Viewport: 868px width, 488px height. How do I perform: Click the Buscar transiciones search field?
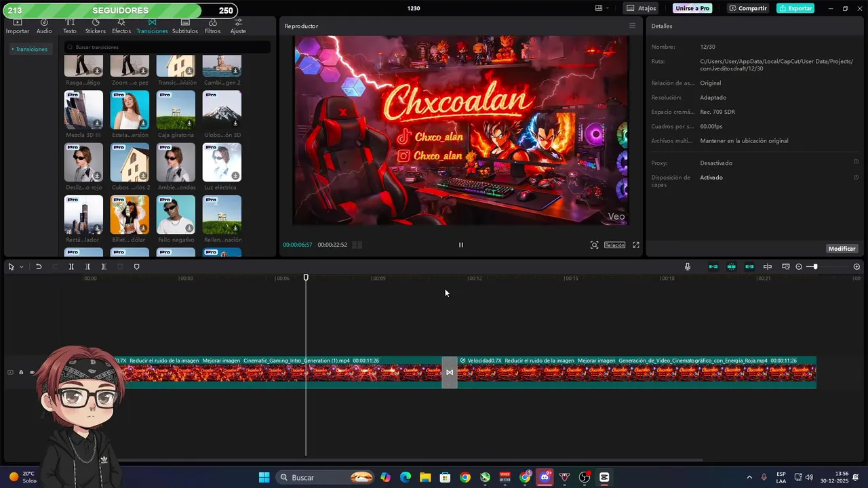(x=167, y=47)
